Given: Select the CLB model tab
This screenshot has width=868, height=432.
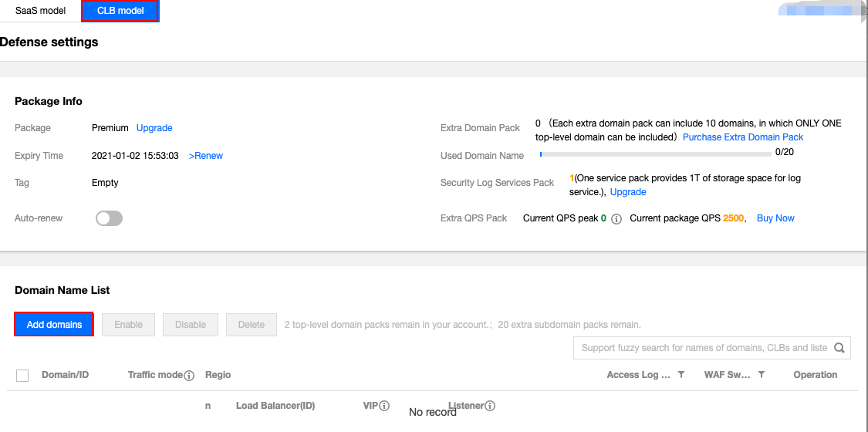Looking at the screenshot, I should [x=120, y=11].
